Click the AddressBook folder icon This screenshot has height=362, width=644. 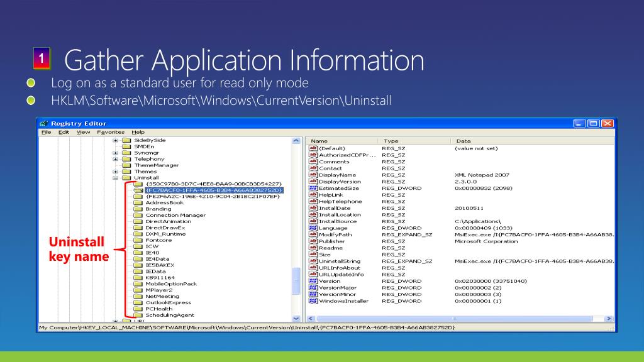(138, 203)
